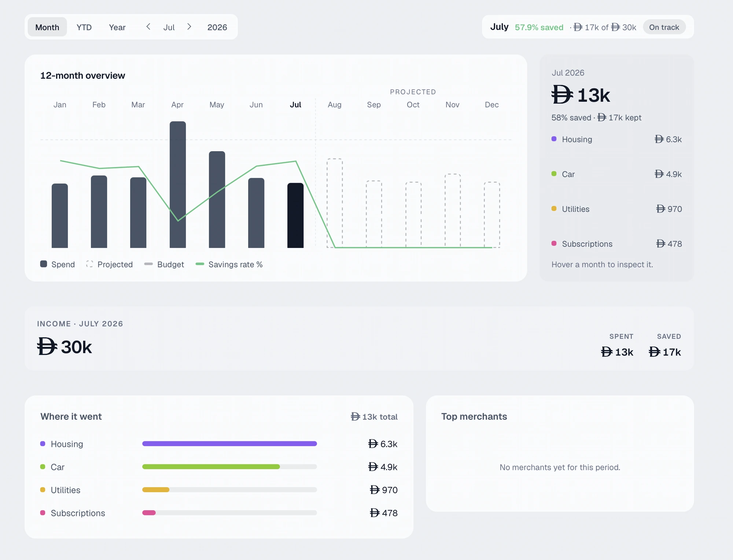This screenshot has height=560, width=733.
Task: Click the Housing progress bar
Action: pyautogui.click(x=229, y=444)
